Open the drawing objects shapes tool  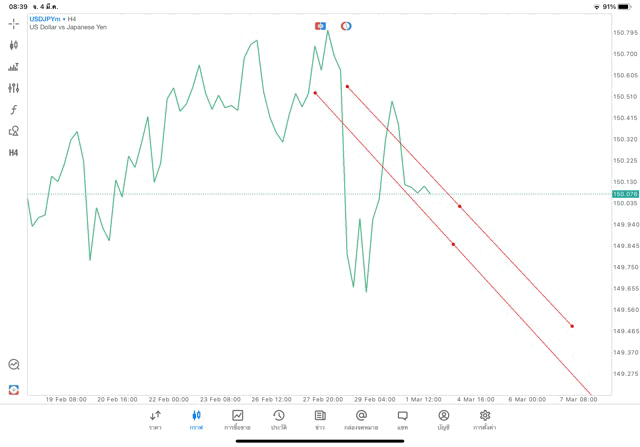coord(14,131)
